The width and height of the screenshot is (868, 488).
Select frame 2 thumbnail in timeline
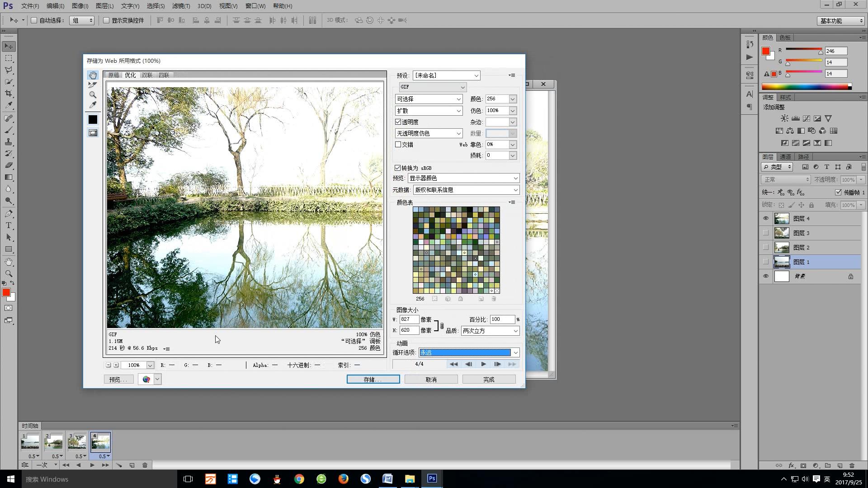54,442
